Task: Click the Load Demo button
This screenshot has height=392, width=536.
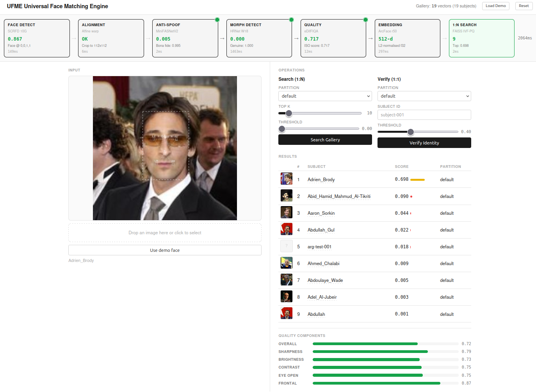Action: pyautogui.click(x=495, y=6)
